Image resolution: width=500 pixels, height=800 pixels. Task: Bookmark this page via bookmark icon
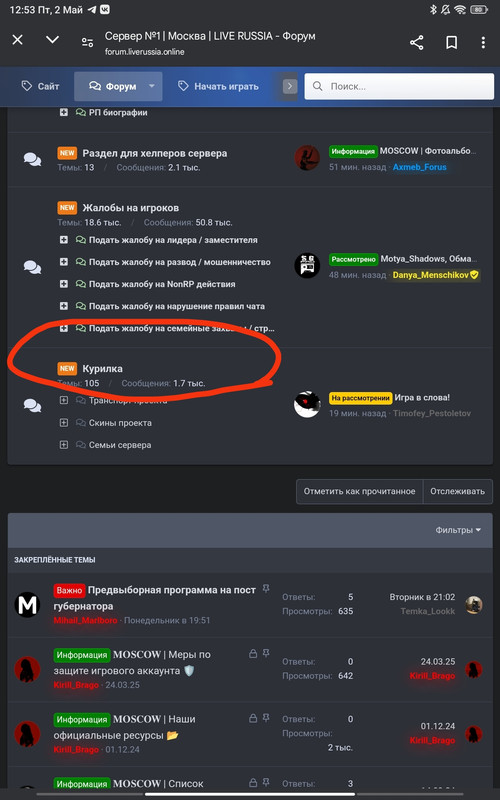[451, 42]
